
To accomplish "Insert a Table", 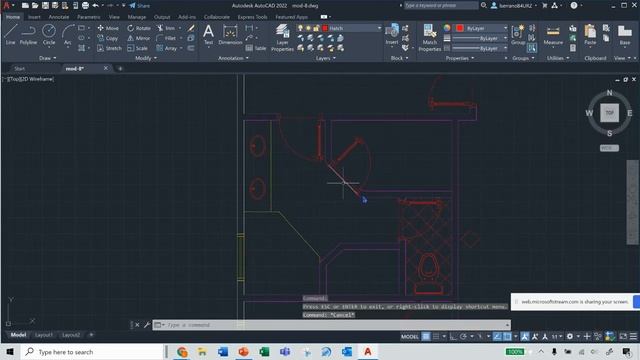I will click(256, 48).
